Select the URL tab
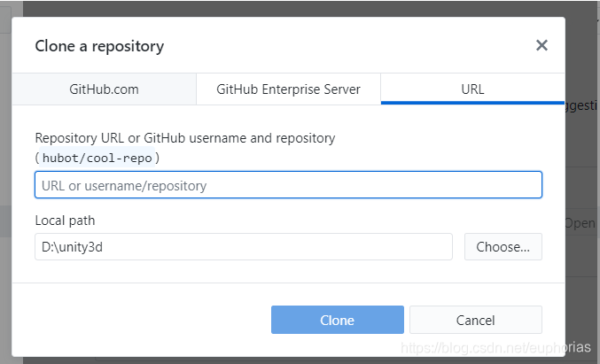The height and width of the screenshot is (364, 600). pos(472,89)
